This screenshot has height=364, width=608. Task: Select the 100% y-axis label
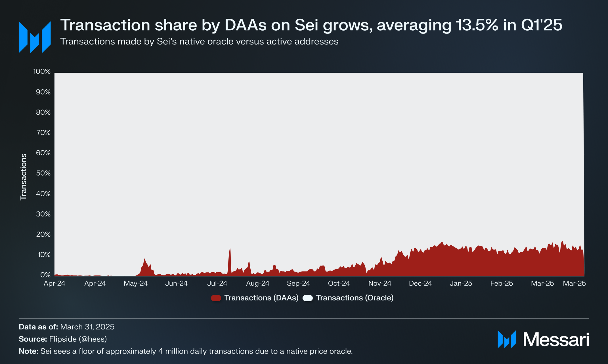pyautogui.click(x=42, y=71)
